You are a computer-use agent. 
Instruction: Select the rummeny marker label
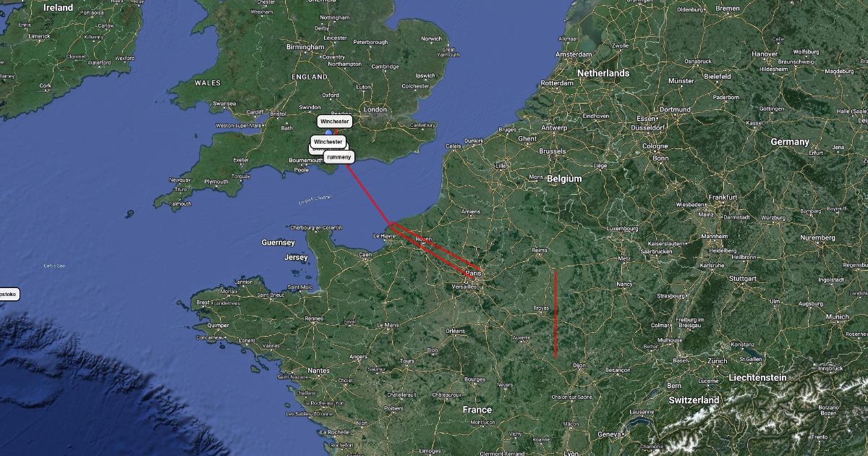(339, 157)
